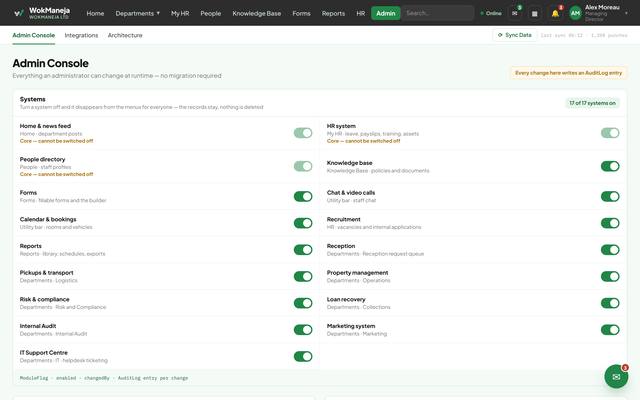640x400 pixels.
Task: Open Forms in the top navigation
Action: (x=301, y=13)
